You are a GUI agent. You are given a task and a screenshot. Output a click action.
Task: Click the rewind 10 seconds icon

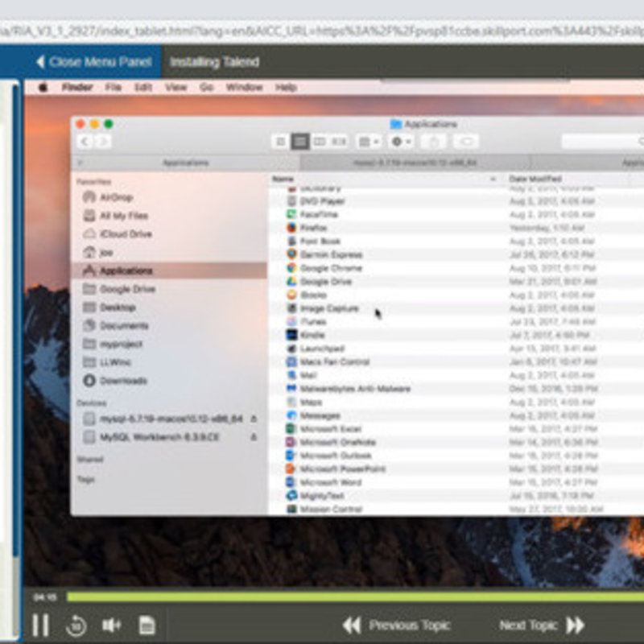[76, 625]
